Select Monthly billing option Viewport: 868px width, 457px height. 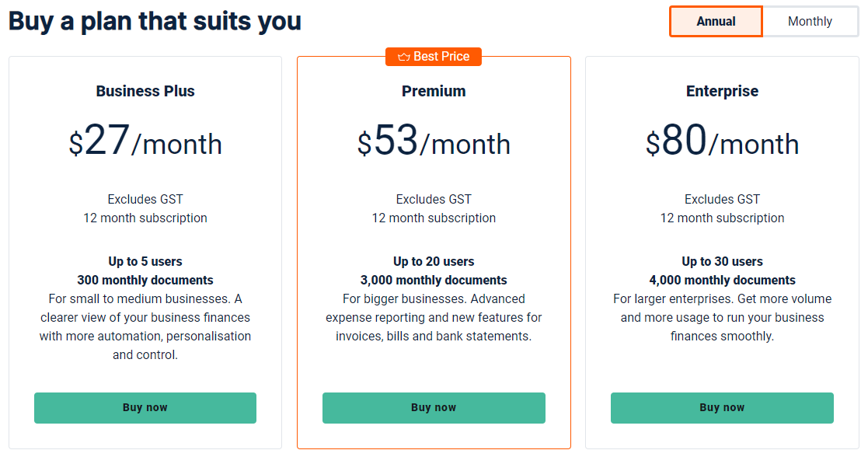point(810,22)
